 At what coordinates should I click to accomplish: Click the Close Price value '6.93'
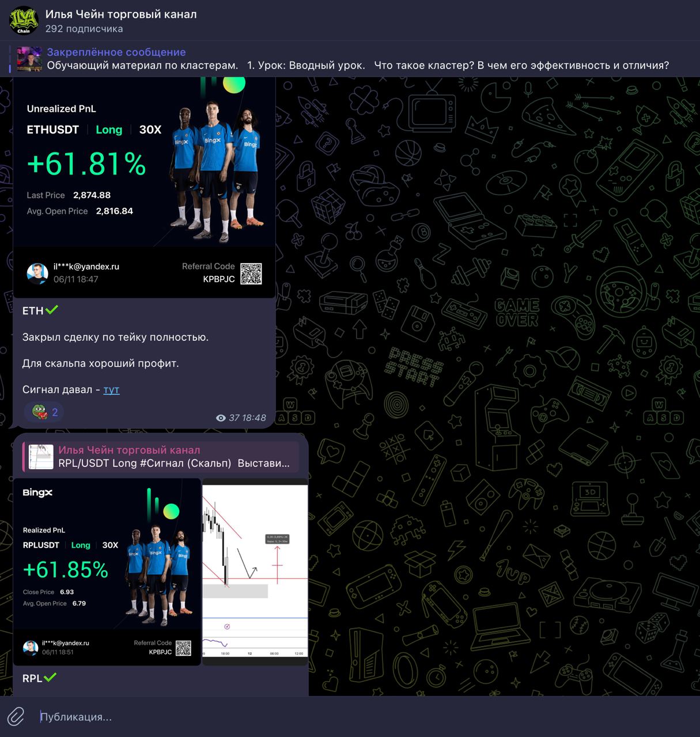pos(67,592)
